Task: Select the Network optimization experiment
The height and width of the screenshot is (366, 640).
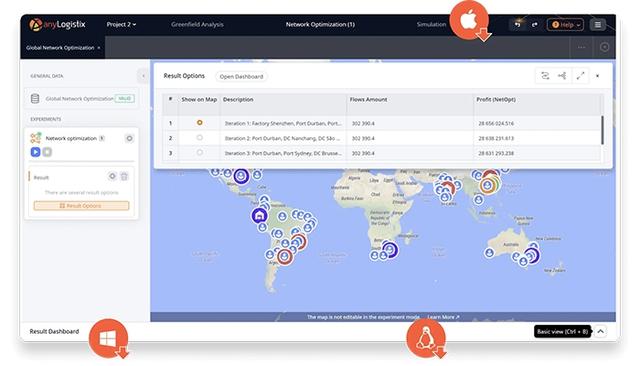Action: [71, 138]
